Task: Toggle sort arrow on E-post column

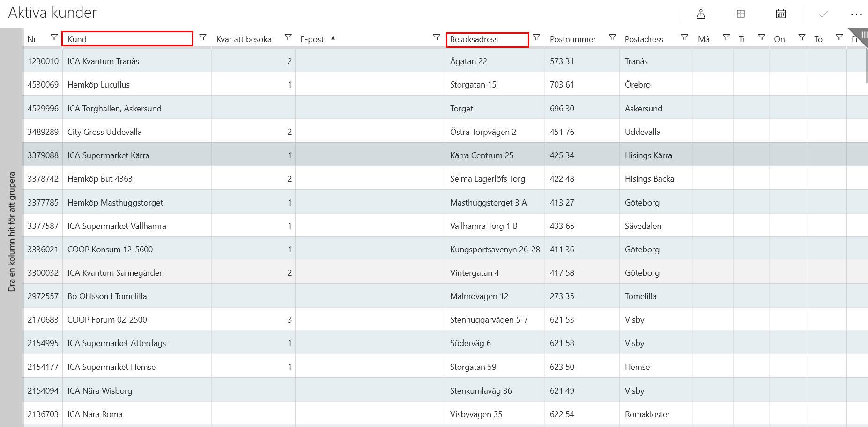Action: (333, 38)
